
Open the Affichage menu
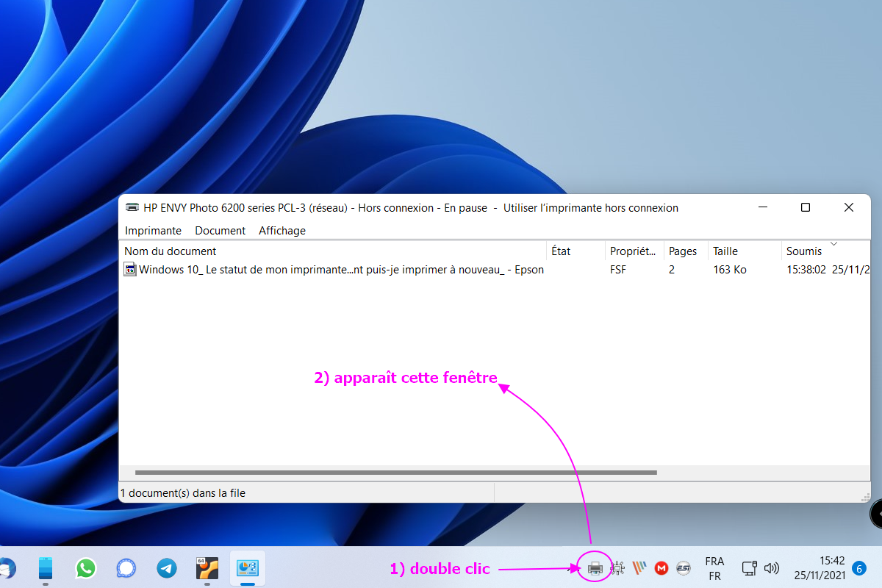tap(282, 230)
